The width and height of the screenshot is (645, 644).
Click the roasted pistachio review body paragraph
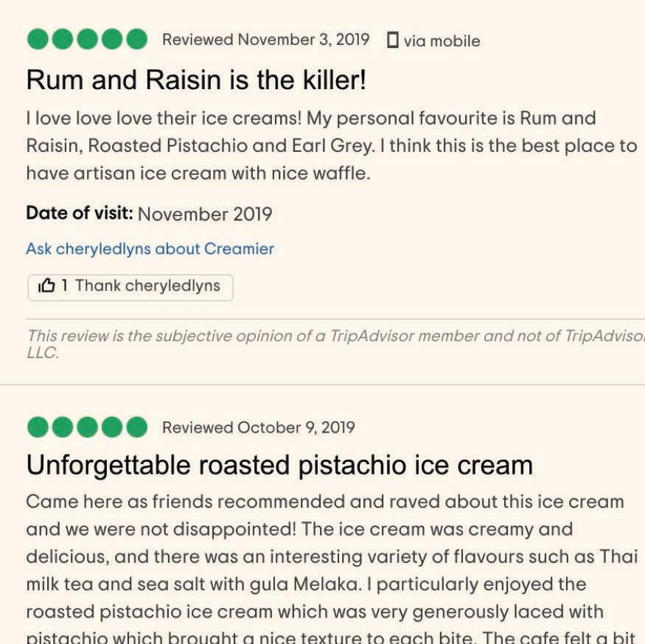tap(332, 568)
